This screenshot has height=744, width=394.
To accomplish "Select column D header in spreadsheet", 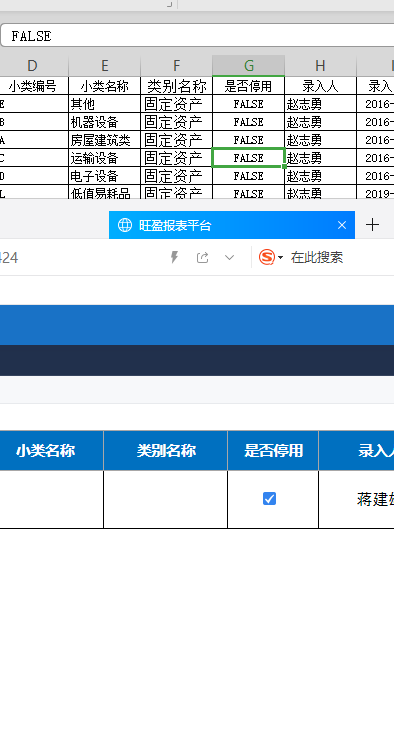I will [x=32, y=66].
